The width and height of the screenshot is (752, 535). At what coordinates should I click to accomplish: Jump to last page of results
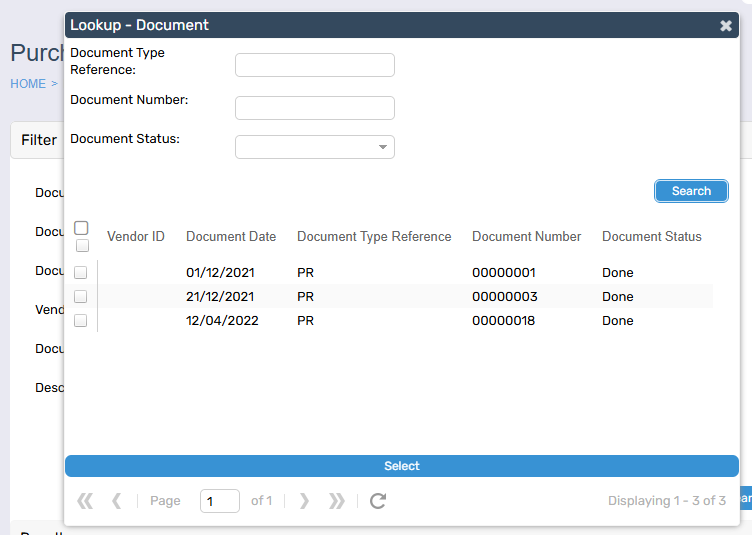point(337,501)
